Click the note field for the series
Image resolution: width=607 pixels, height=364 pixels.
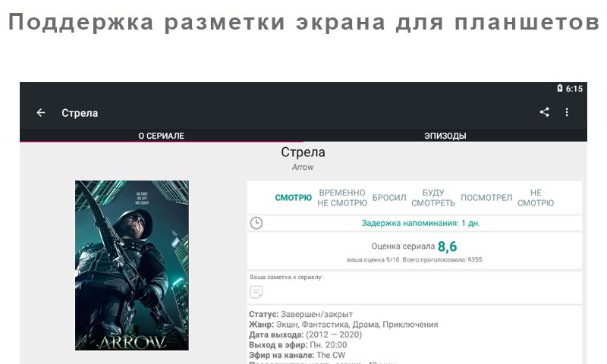pos(414,287)
